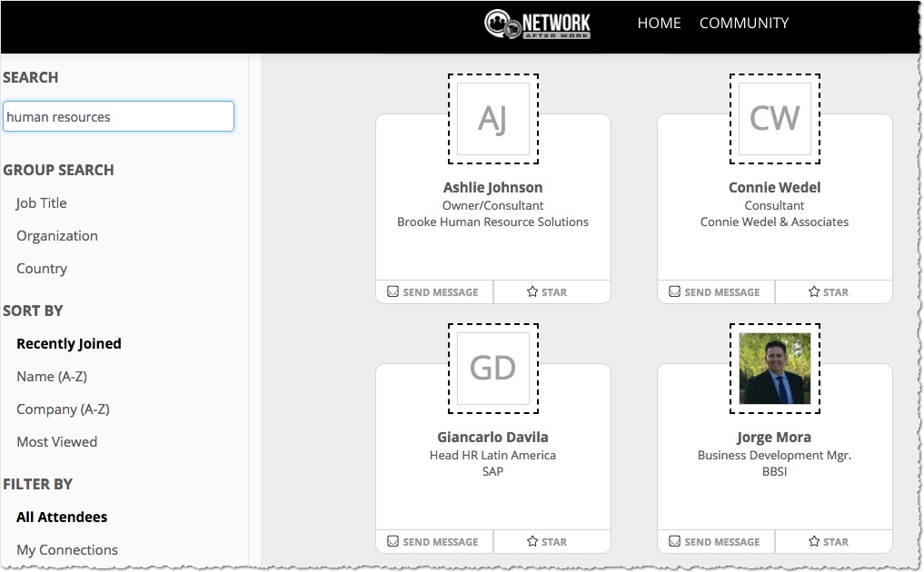Star Ashlie Johnson's profile
This screenshot has height=572, width=924.
[x=547, y=292]
